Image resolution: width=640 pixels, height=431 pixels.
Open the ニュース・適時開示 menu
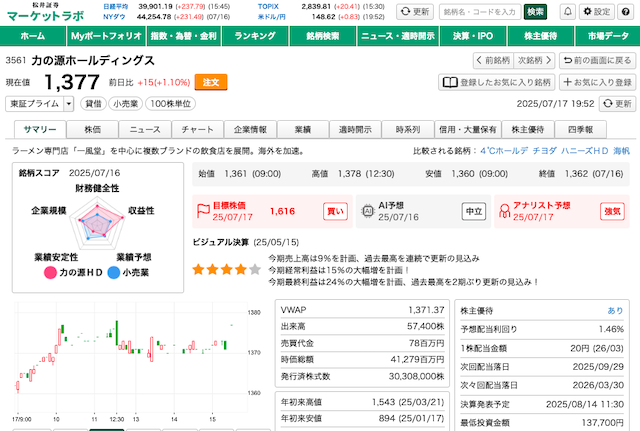(398, 36)
